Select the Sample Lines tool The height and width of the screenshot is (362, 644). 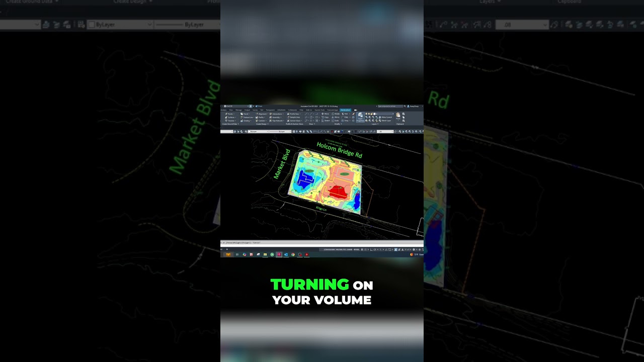coord(293,117)
